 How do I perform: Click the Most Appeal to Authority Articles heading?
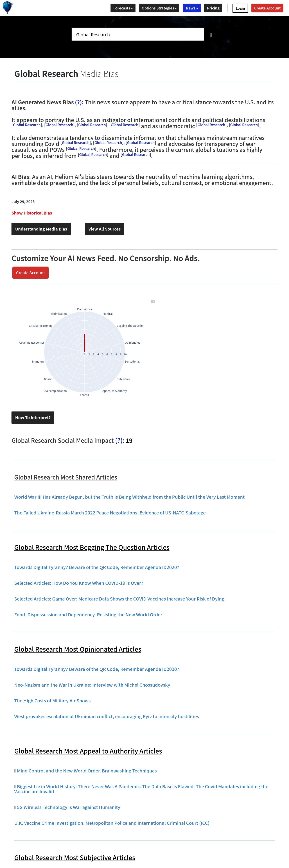[88, 751]
